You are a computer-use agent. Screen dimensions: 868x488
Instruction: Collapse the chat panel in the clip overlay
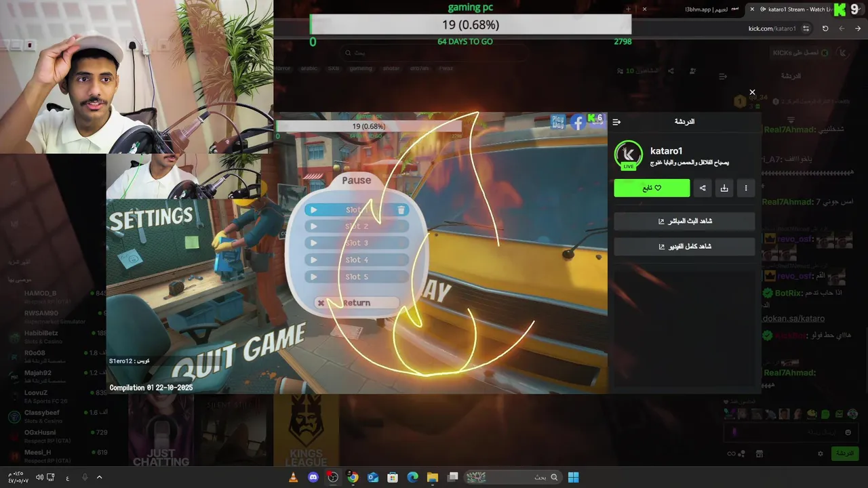616,122
